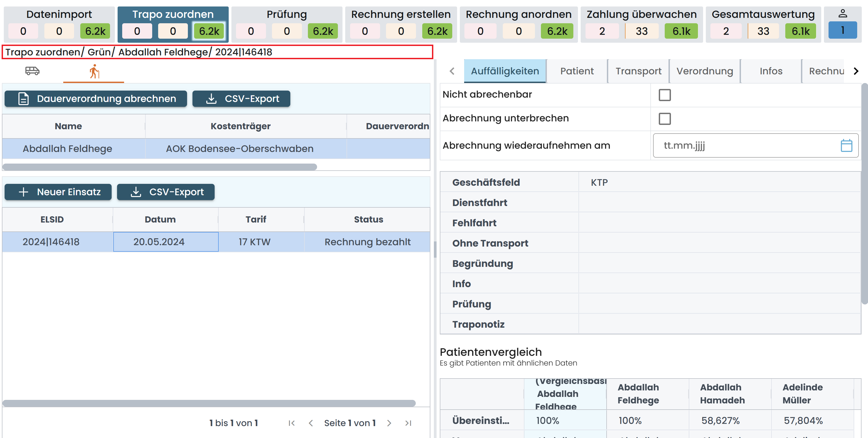Click the Neuer Einsatz button
This screenshot has width=868, height=438.
[58, 192]
